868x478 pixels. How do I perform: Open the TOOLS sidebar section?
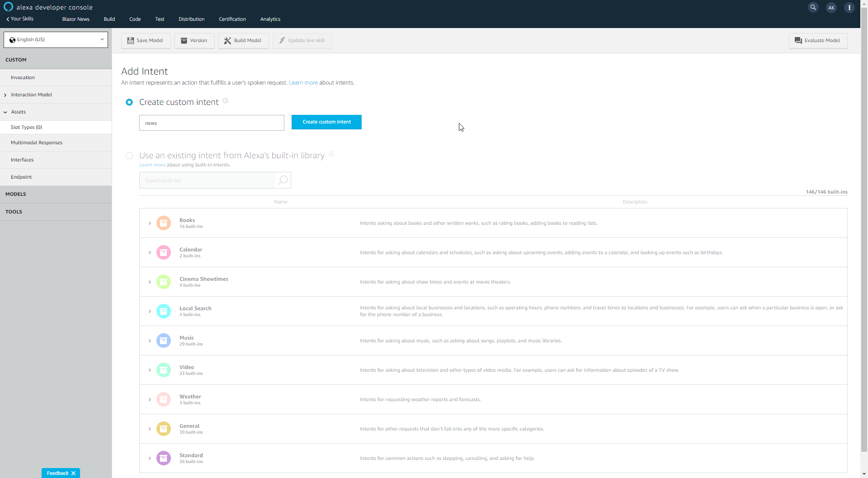click(56, 212)
